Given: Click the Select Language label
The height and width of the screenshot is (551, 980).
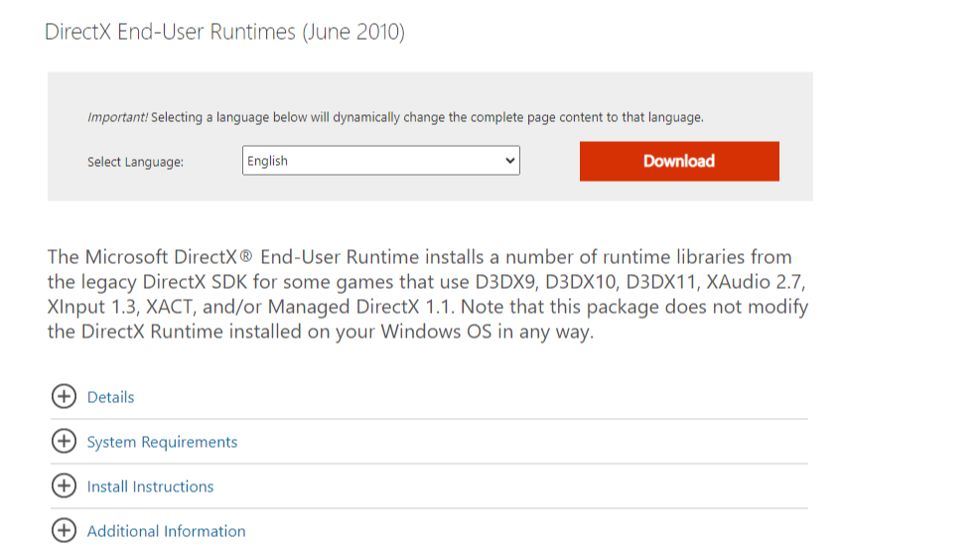Looking at the screenshot, I should click(x=136, y=162).
